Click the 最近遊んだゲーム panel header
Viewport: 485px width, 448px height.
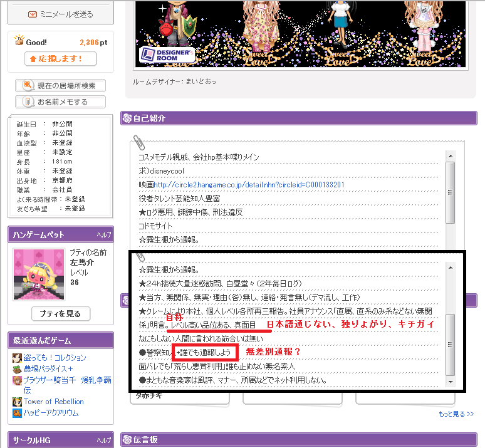tap(61, 340)
